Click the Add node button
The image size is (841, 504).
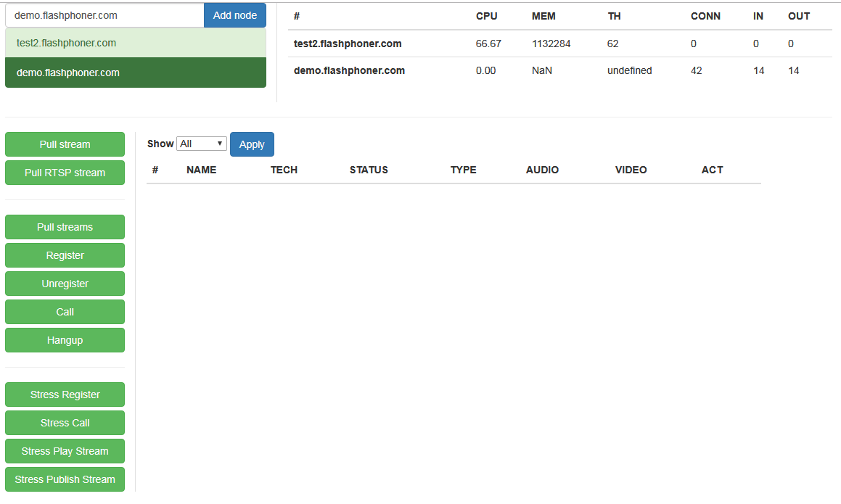(234, 15)
